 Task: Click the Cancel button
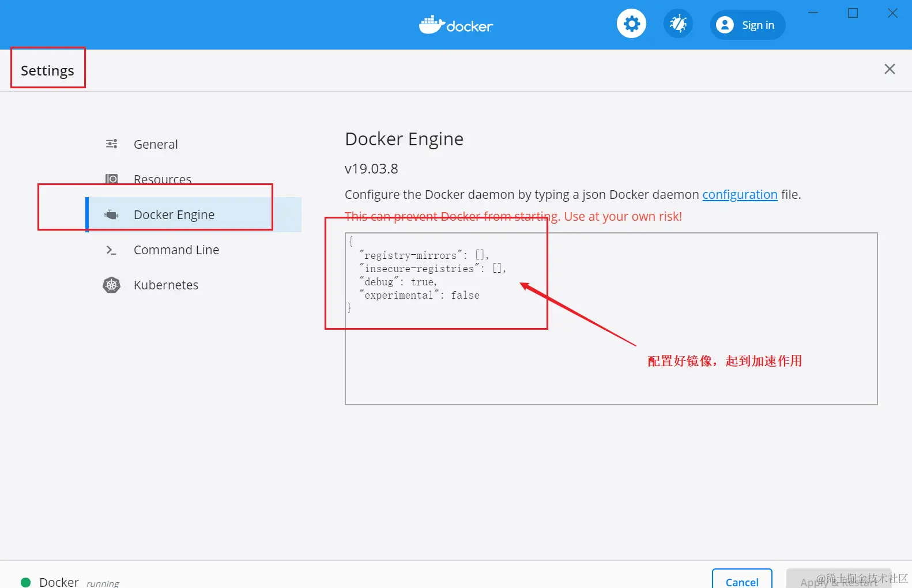click(x=742, y=580)
